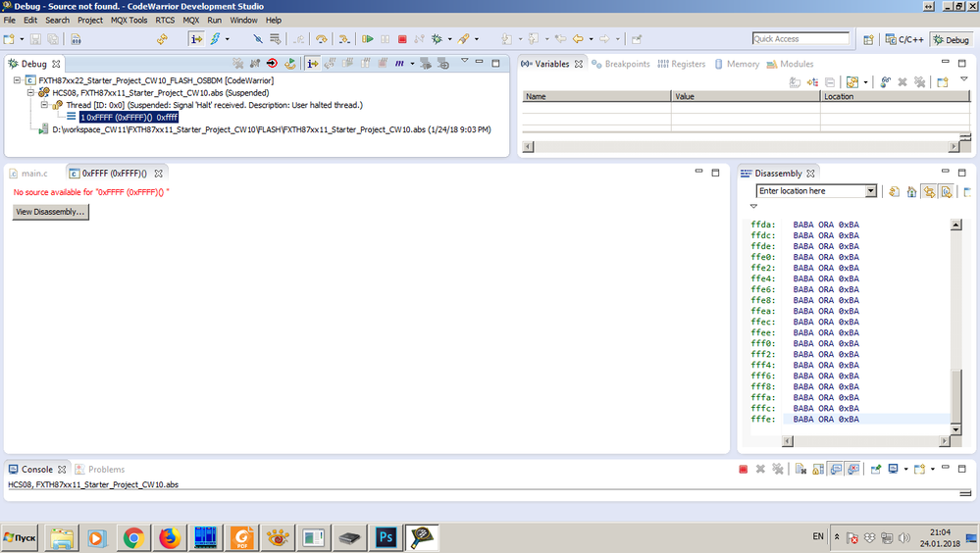Viewport: 980px width, 553px height.
Task: Click the Disassembly vertical scrollbar down arrow
Action: pos(955,429)
